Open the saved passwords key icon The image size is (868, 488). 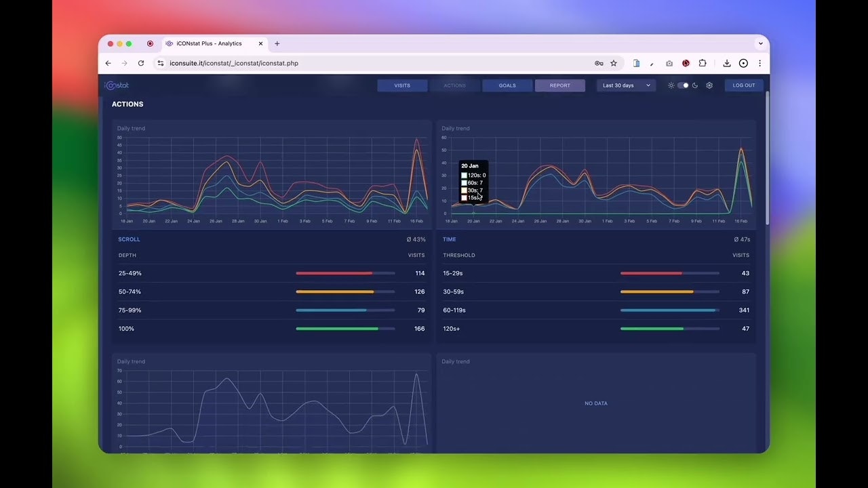(x=599, y=63)
